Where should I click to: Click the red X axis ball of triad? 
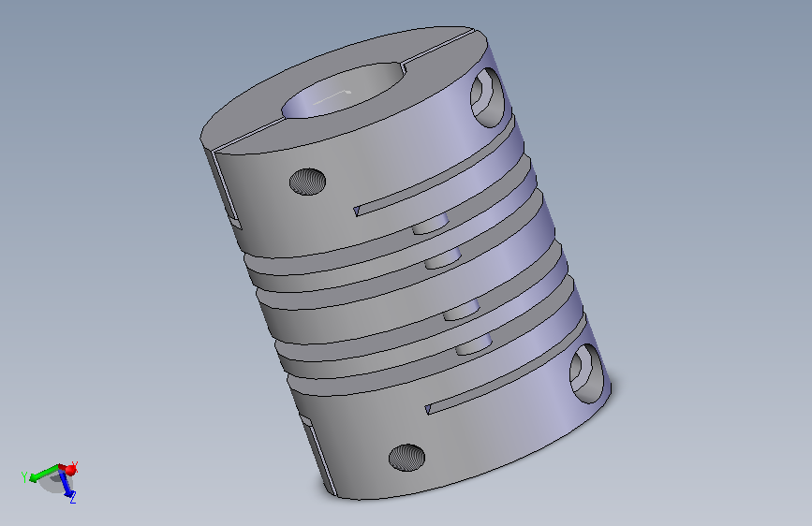tap(71, 470)
